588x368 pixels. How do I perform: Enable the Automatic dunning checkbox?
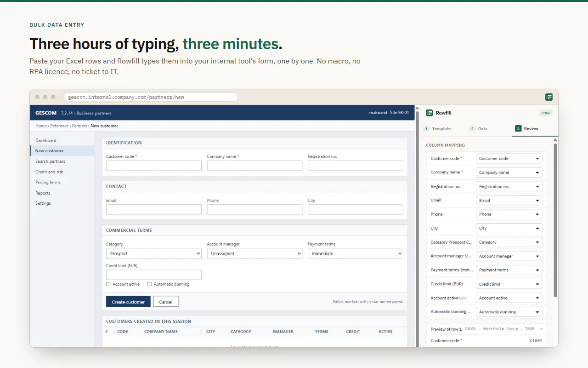[x=150, y=284]
